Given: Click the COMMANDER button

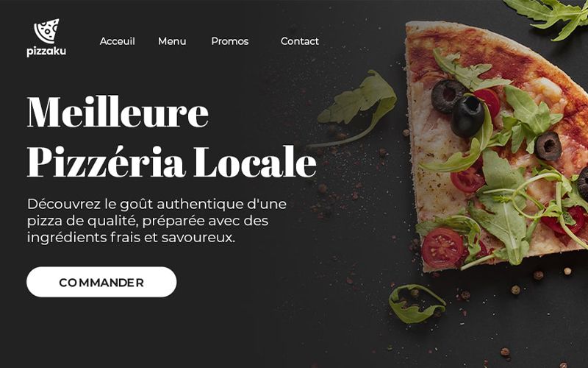Looking at the screenshot, I should (101, 282).
